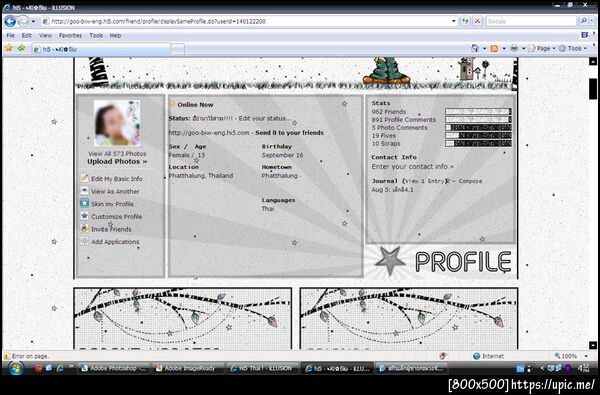Click the Print icon in command bar
This screenshot has height=395, width=600.
point(514,49)
